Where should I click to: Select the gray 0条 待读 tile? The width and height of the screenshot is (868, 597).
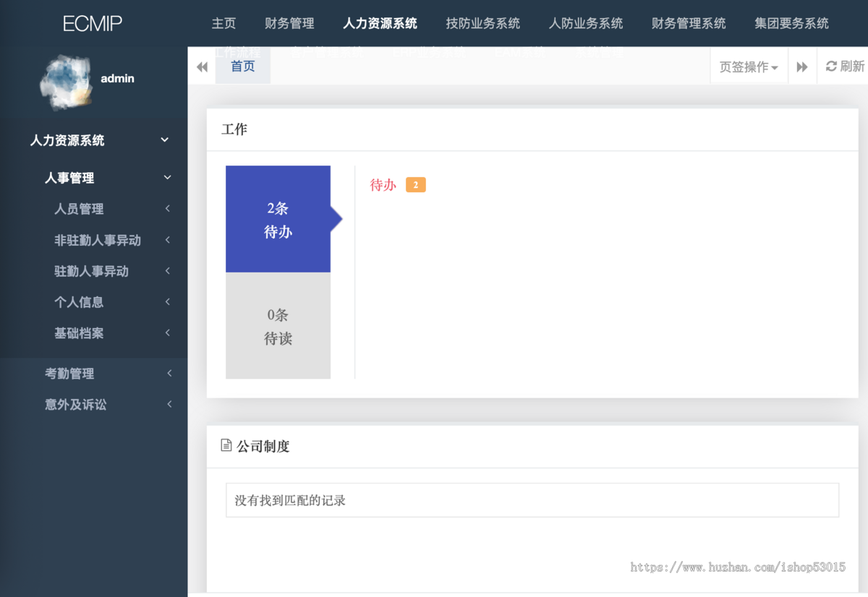278,326
